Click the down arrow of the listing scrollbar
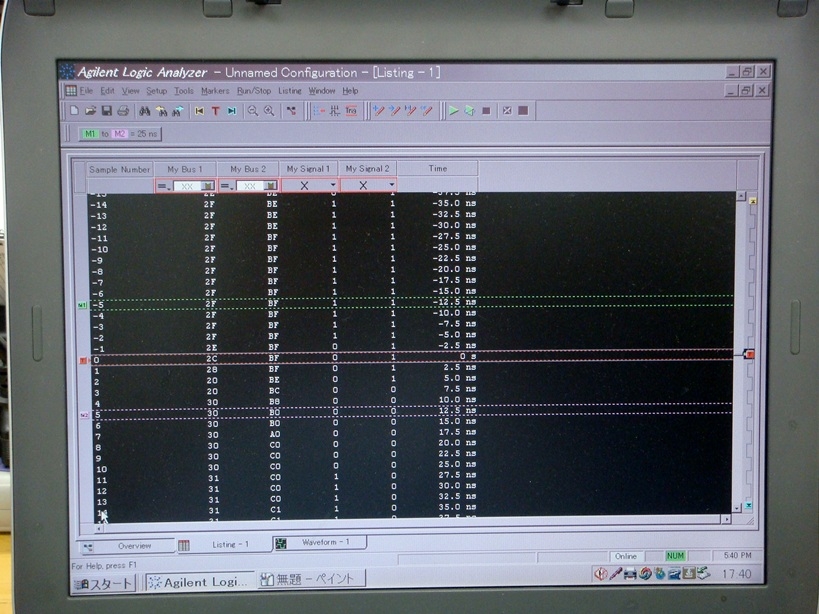Viewport: 819px width, 614px height. [x=737, y=508]
